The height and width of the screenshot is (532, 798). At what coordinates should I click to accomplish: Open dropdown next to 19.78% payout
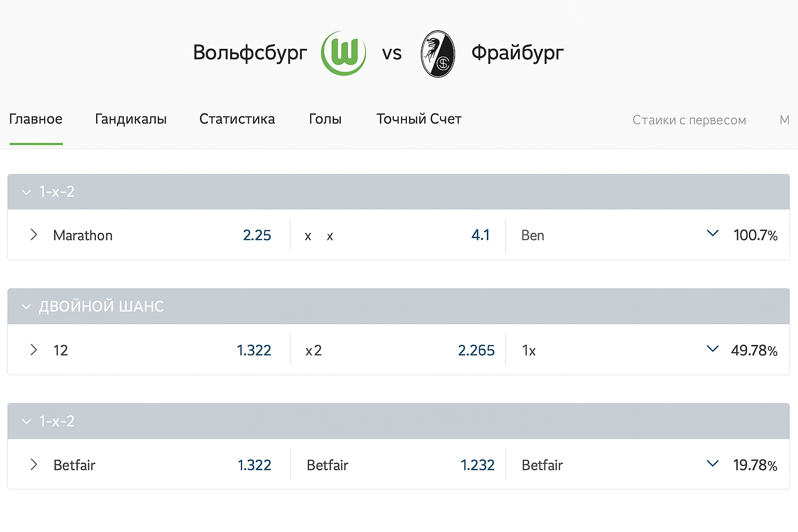pyautogui.click(x=713, y=463)
